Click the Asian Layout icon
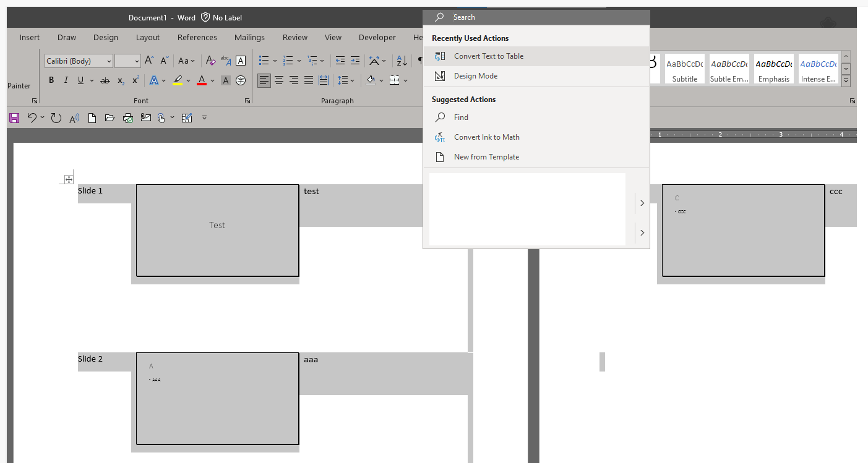This screenshot has width=868, height=463. tap(374, 61)
